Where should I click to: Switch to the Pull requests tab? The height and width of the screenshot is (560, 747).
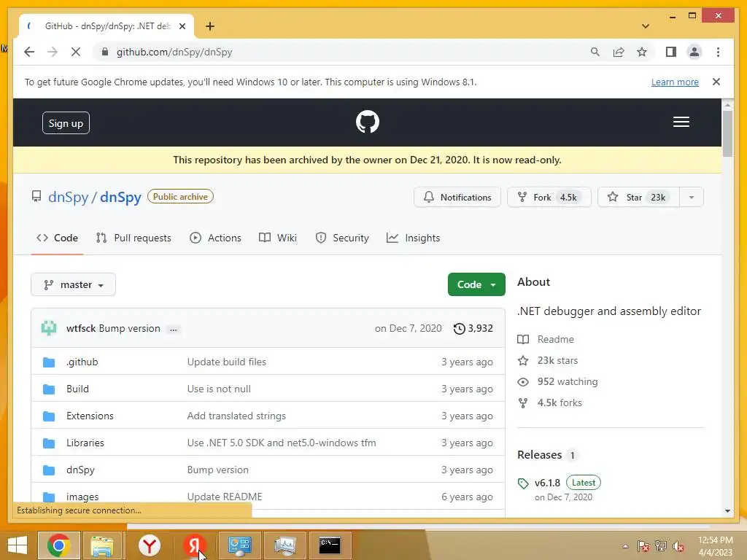133,238
